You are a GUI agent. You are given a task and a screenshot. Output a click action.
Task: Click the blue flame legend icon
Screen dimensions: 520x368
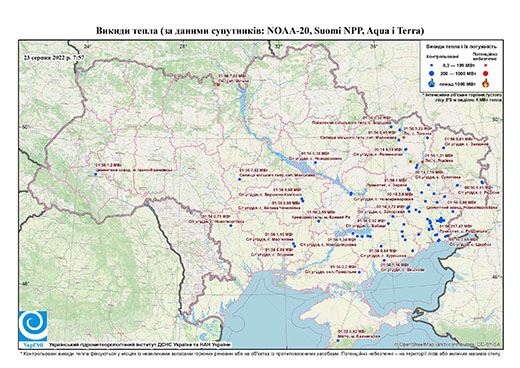coord(432,83)
